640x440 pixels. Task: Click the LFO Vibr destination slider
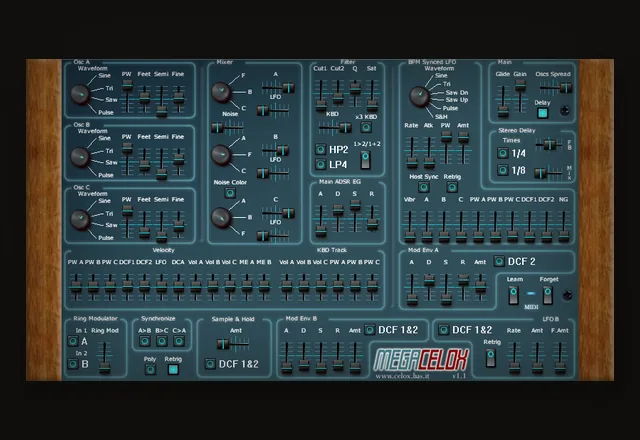coord(409,227)
